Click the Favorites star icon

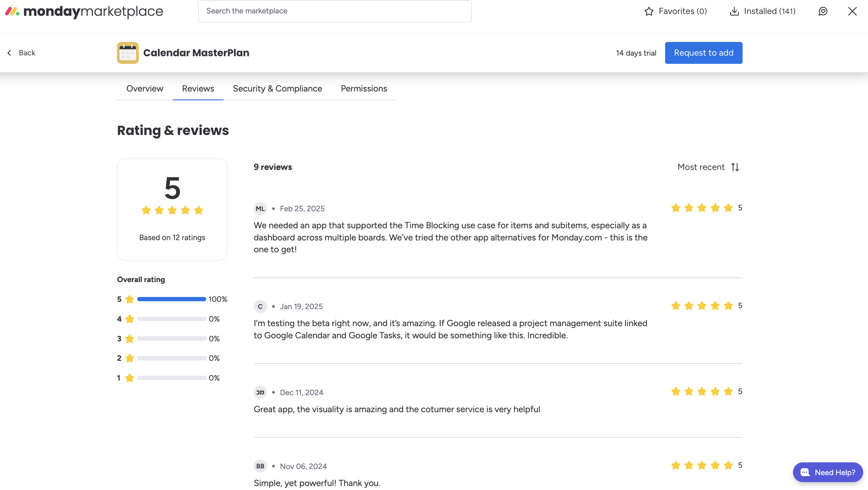tap(649, 12)
